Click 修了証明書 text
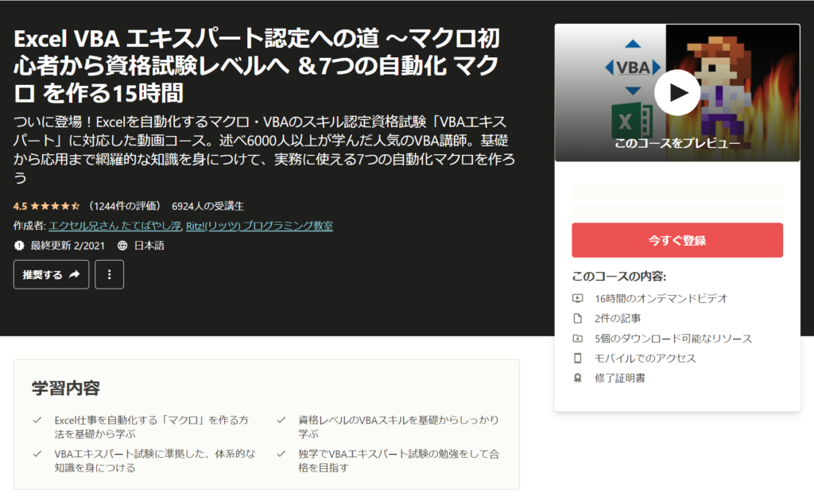 coord(620,378)
